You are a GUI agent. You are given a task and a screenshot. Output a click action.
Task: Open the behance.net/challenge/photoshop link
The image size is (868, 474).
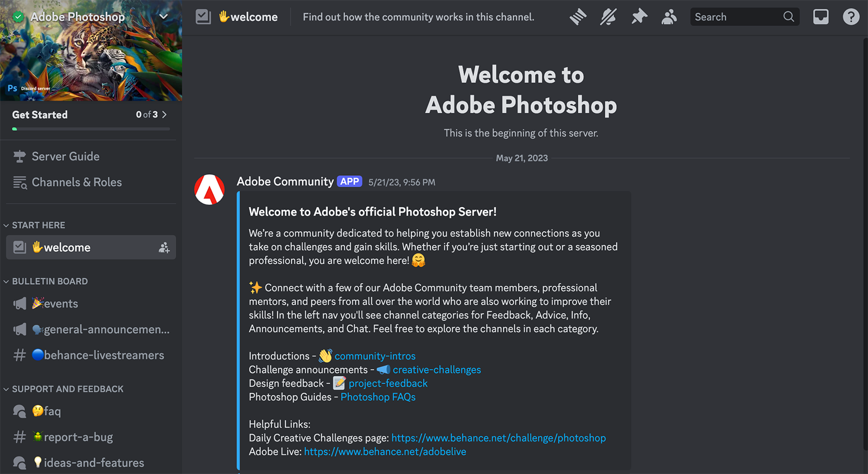(499, 438)
